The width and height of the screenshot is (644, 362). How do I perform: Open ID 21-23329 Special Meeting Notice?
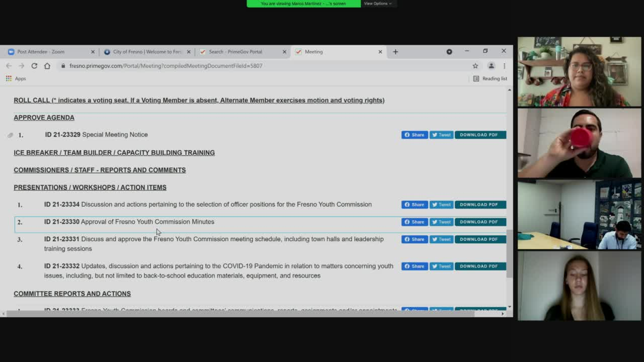point(96,135)
